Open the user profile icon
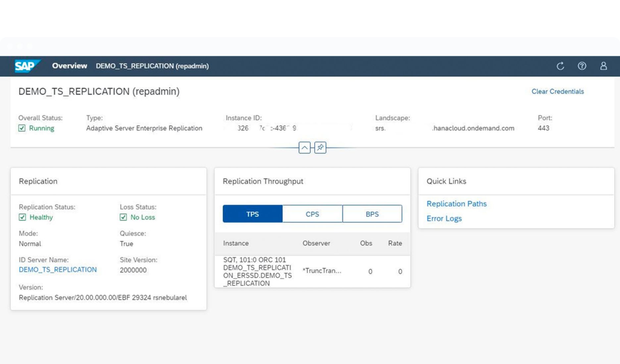This screenshot has width=620, height=364. [603, 66]
